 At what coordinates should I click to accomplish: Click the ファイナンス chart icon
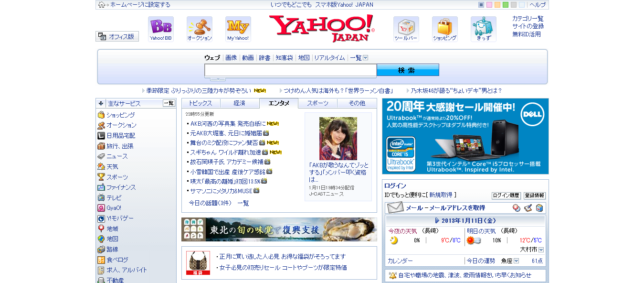click(x=101, y=187)
